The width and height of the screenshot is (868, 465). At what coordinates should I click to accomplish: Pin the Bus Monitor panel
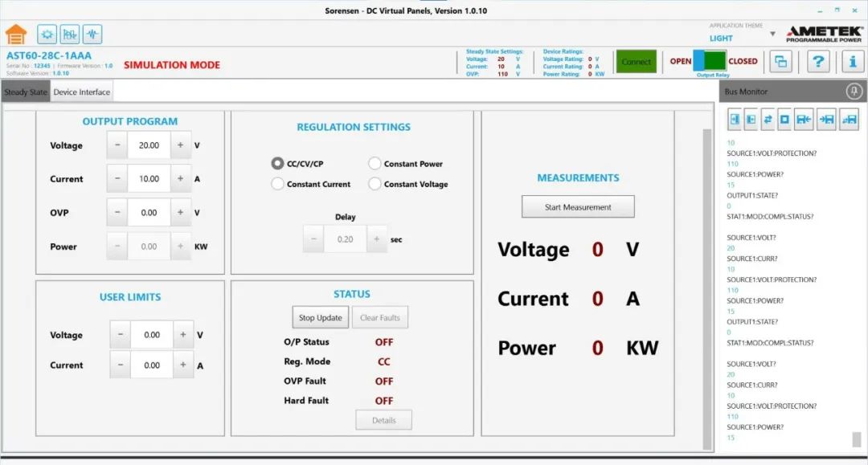tap(854, 92)
